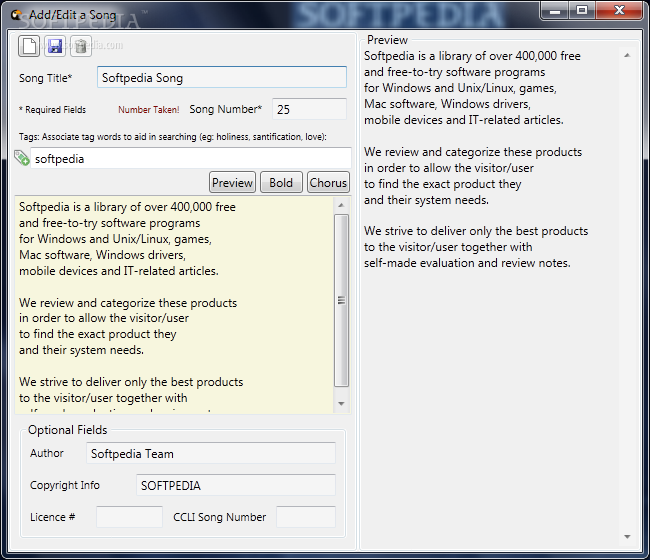Click the 'Number Taken!' warning text
Image resolution: width=650 pixels, height=560 pixels.
click(x=149, y=110)
